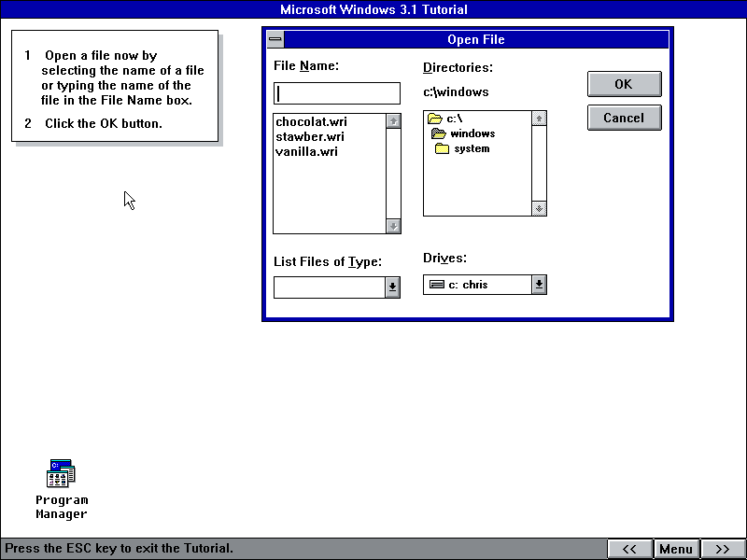This screenshot has height=560, width=747.
Task: Click the 'c: chris' drive selection
Action: point(478,285)
